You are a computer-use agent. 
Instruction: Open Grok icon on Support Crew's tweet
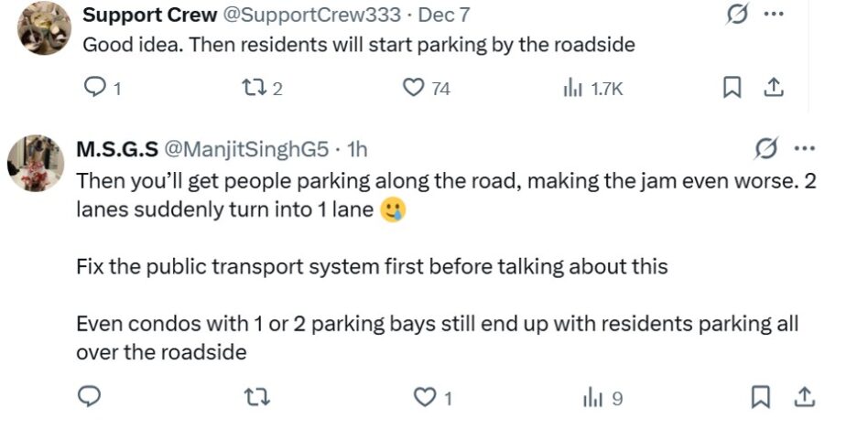(x=735, y=16)
